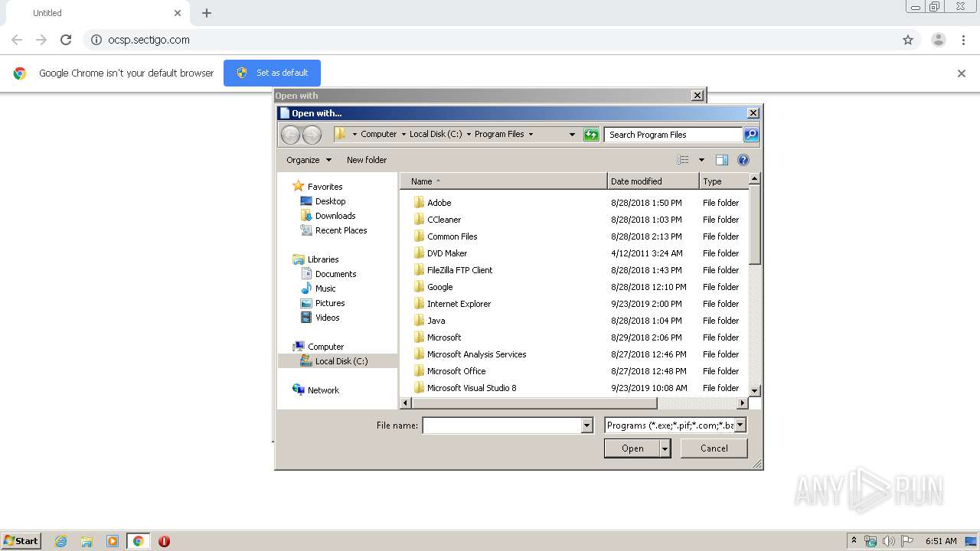Click the Chrome back arrow

pos(17,40)
